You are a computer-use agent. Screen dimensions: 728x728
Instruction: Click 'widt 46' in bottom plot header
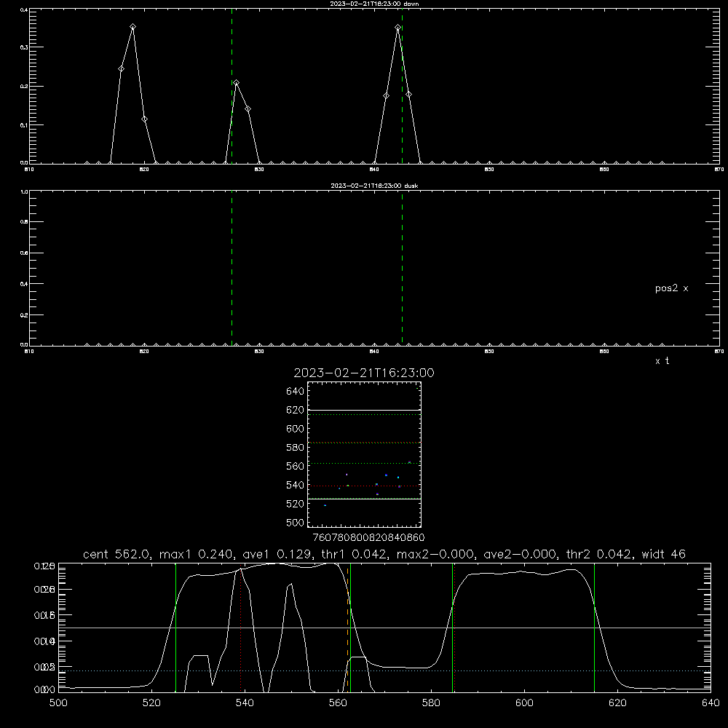(663, 554)
